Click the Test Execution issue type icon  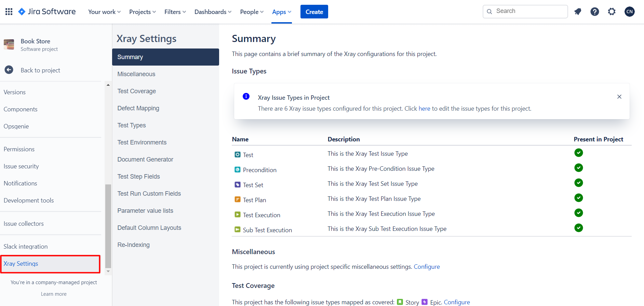coord(238,214)
